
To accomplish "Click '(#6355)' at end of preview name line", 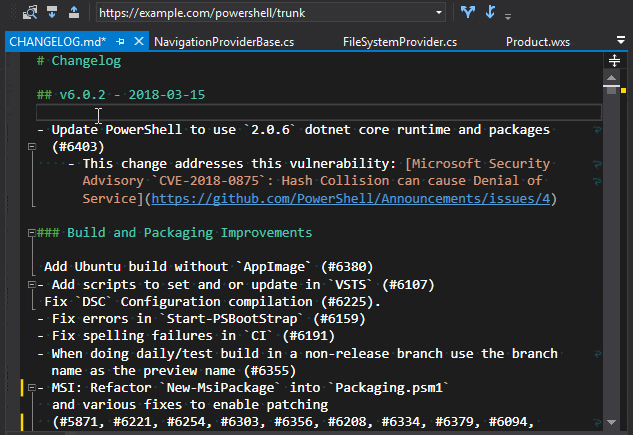I will 270,370.
